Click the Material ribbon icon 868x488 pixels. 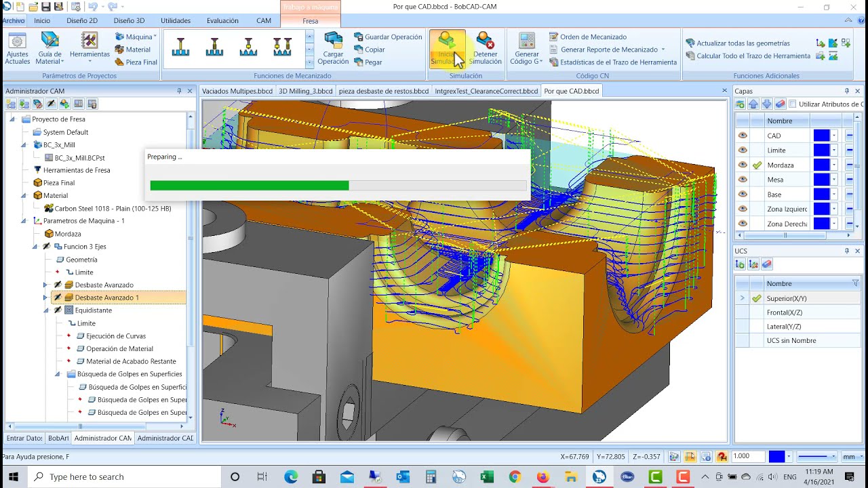[x=133, y=49]
